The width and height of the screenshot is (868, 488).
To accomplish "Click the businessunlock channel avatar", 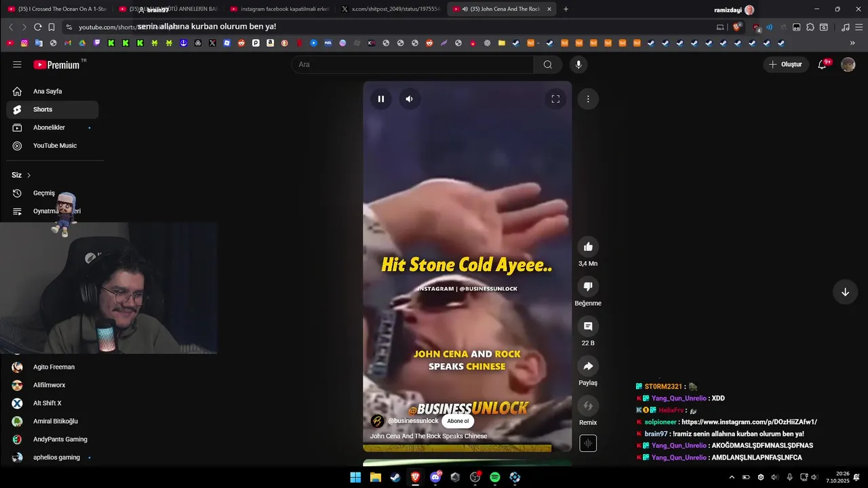I will point(377,421).
